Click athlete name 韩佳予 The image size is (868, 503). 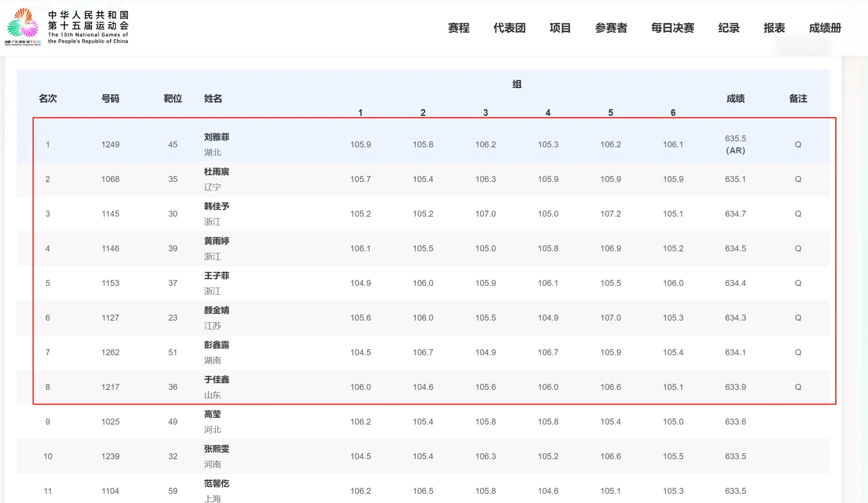point(217,206)
